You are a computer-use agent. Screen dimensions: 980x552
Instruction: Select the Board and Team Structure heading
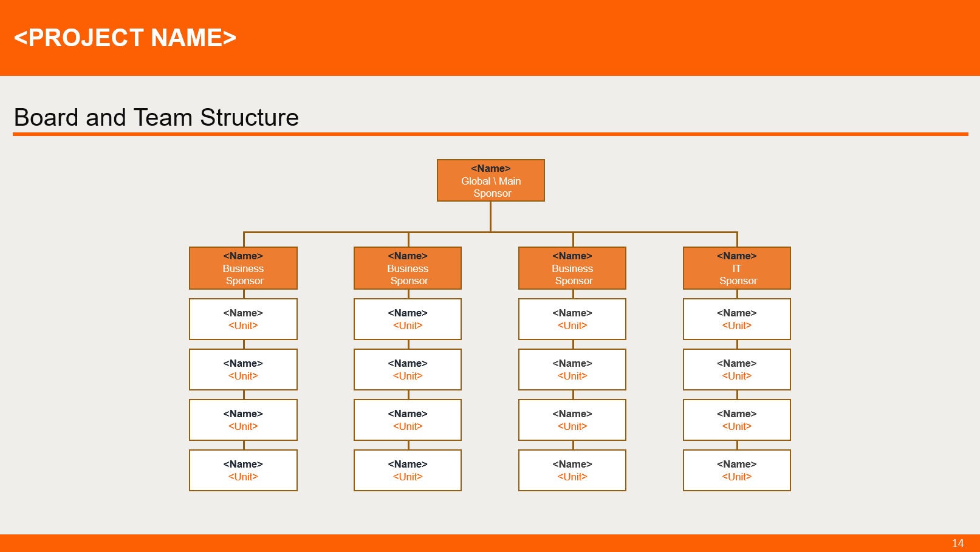[x=156, y=117]
